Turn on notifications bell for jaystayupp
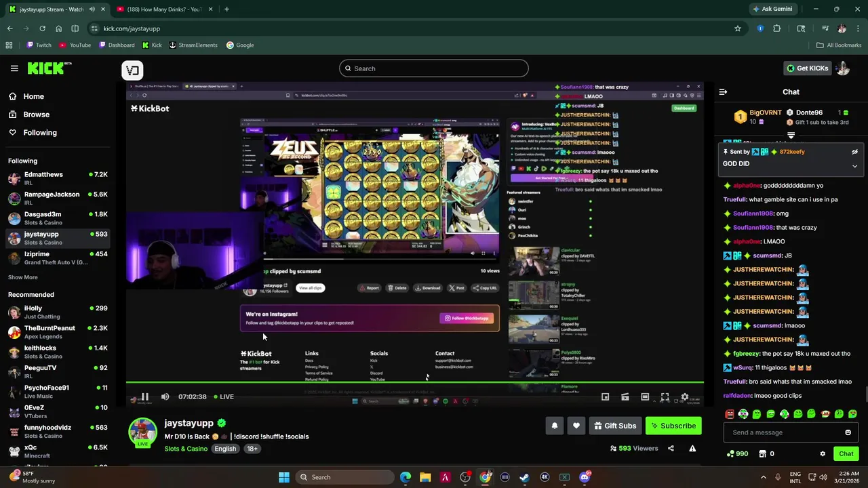868x488 pixels. (x=555, y=426)
